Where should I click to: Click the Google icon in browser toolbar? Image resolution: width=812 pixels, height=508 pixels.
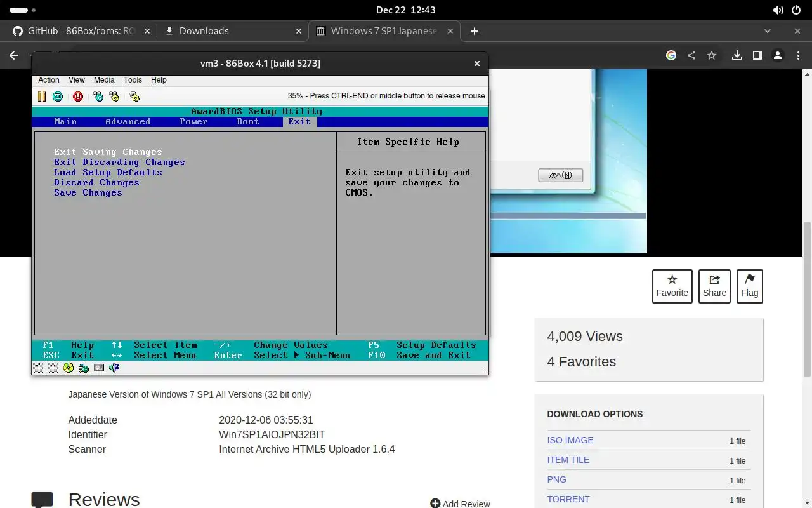click(671, 56)
